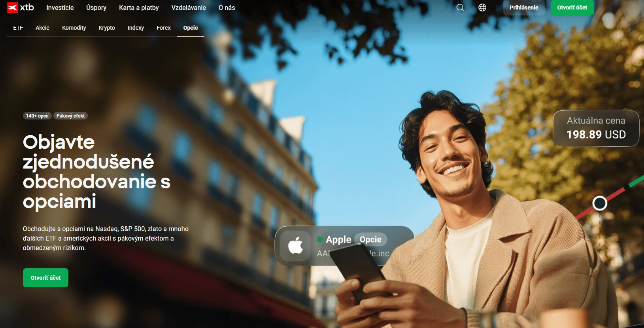Open the Vzdelávanie menu
Viewport: 644px width, 328px height.
pyautogui.click(x=189, y=8)
